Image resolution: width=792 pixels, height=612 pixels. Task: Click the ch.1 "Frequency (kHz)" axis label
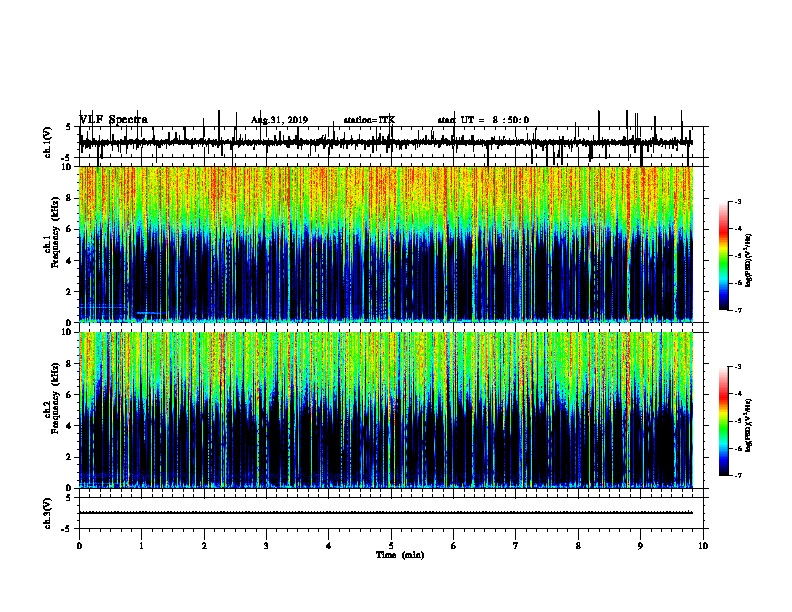click(55, 233)
